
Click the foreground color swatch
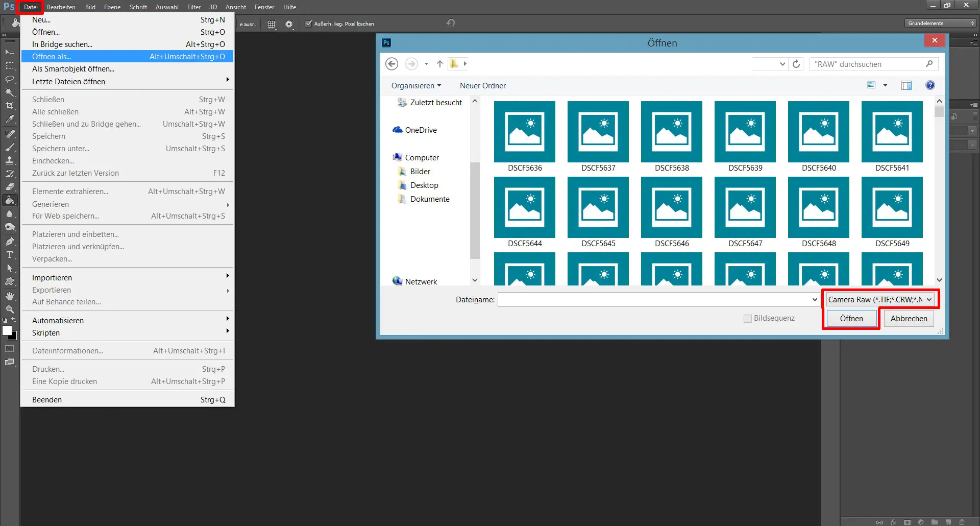(x=7, y=330)
